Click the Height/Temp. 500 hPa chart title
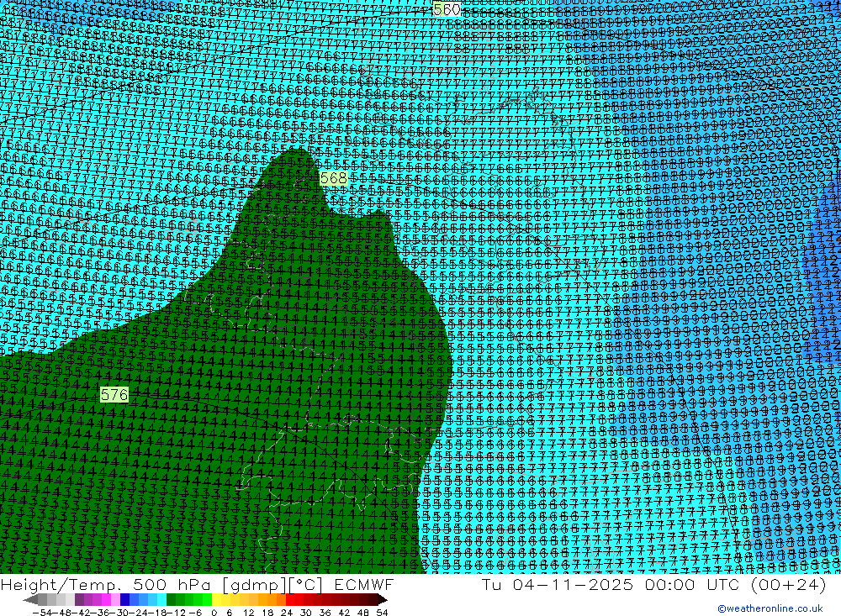 pyautogui.click(x=108, y=584)
